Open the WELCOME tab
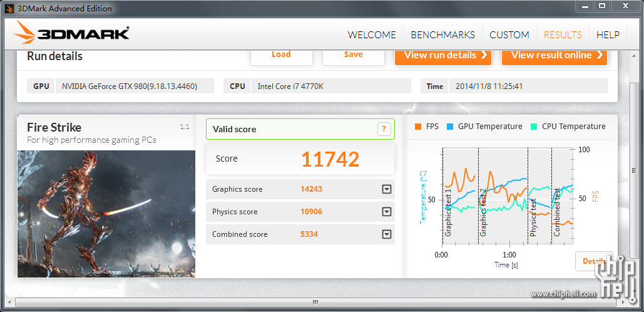Image resolution: width=644 pixels, height=312 pixels. click(372, 35)
